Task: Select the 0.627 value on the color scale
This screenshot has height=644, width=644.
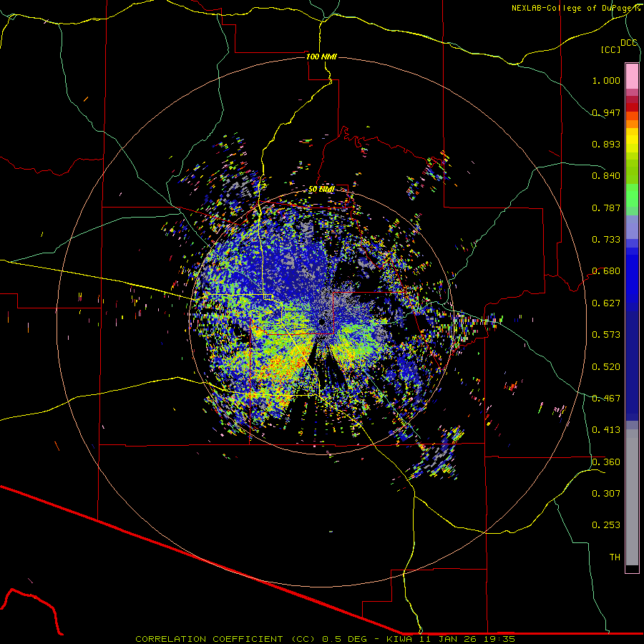Action: click(x=606, y=303)
